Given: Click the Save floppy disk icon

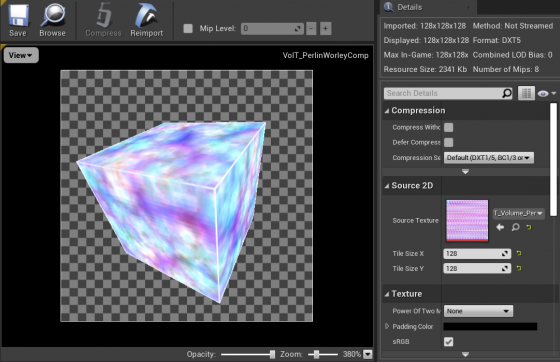Looking at the screenshot, I should 18,16.
